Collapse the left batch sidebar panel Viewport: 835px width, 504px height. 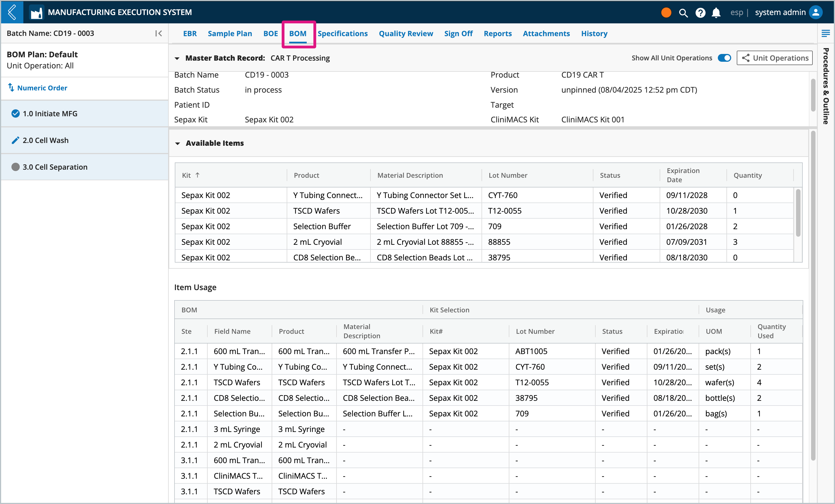coord(158,33)
